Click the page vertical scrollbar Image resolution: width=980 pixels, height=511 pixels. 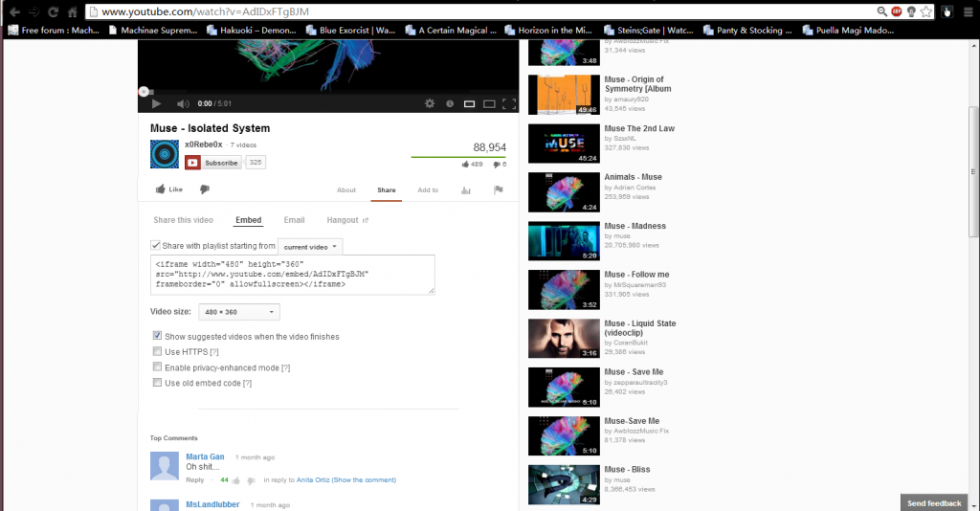(973, 172)
